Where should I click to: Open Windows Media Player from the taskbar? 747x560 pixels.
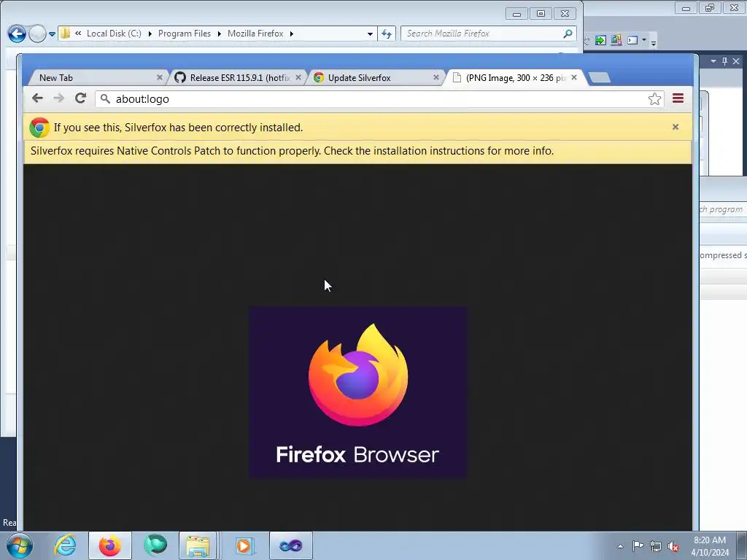(244, 545)
